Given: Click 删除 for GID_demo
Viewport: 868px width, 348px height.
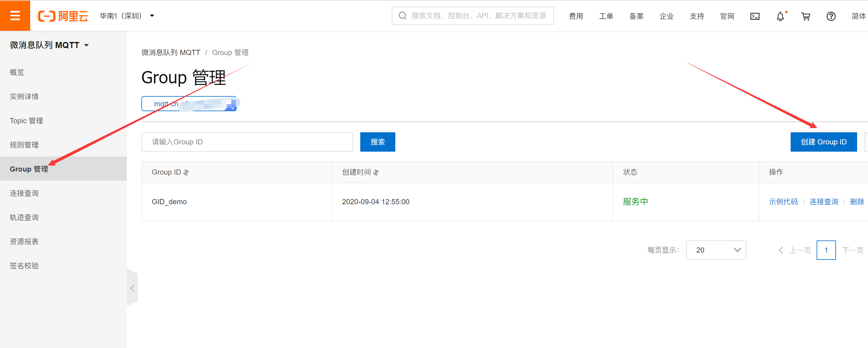Looking at the screenshot, I should point(857,201).
